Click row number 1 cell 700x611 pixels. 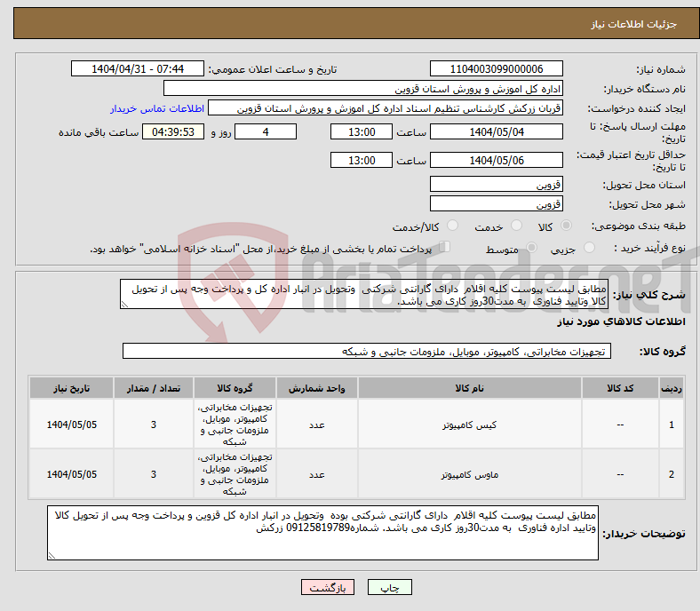tap(672, 425)
